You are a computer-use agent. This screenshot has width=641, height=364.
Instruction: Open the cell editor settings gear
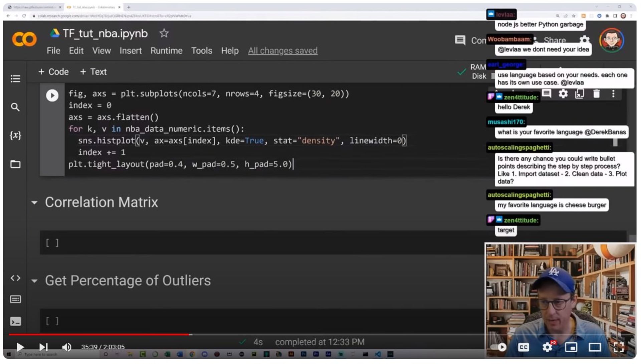[563, 94]
